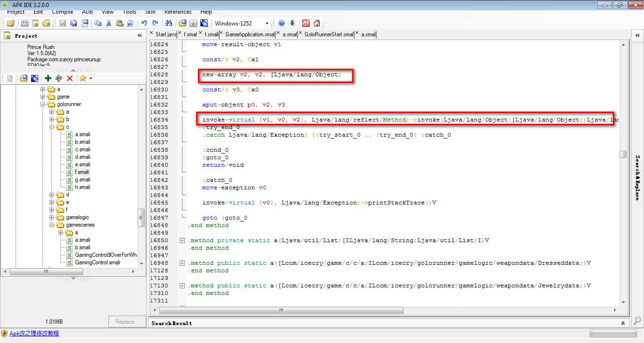This screenshot has width=644, height=343.
Task: Switch to the GameApplication.smali tab
Action: tap(249, 34)
